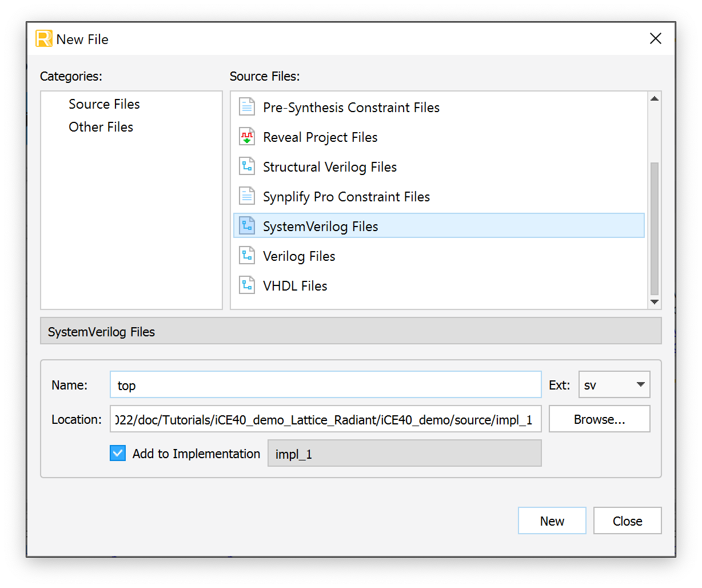Click into the Name input field
Image resolution: width=702 pixels, height=588 pixels.
click(326, 384)
